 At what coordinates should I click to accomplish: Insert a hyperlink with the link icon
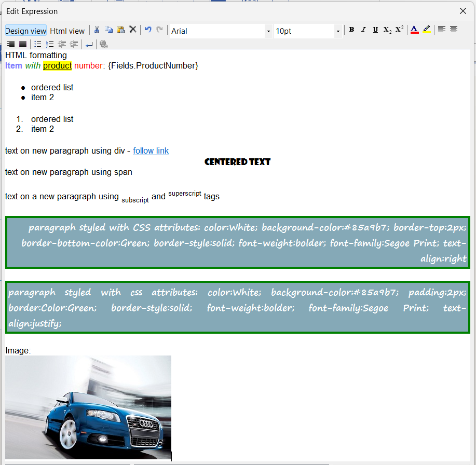[104, 44]
